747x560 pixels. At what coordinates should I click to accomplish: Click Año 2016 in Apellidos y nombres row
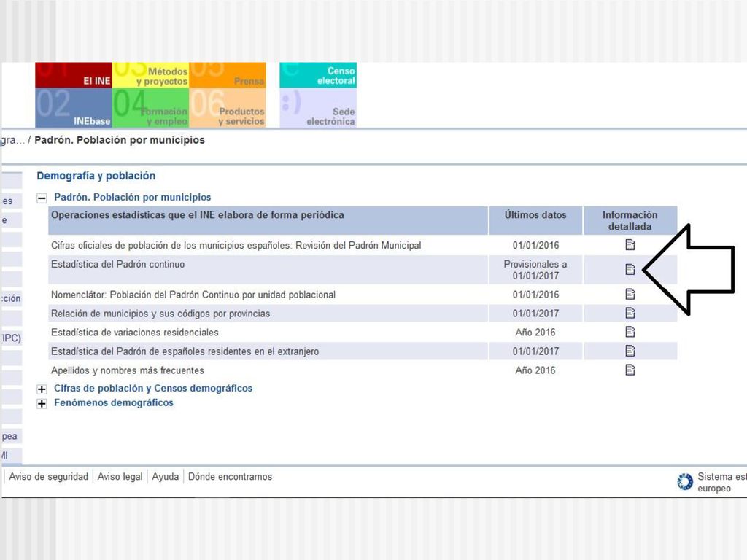[x=535, y=370]
